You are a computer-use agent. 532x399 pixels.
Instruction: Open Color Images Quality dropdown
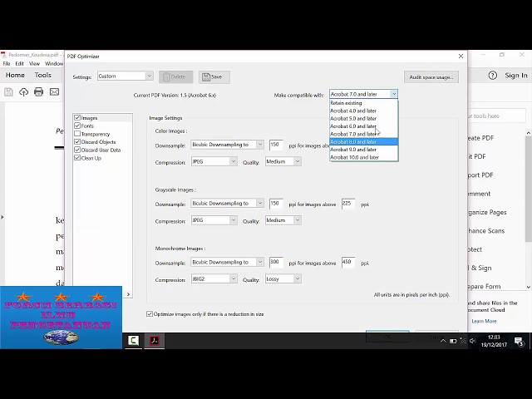[283, 161]
